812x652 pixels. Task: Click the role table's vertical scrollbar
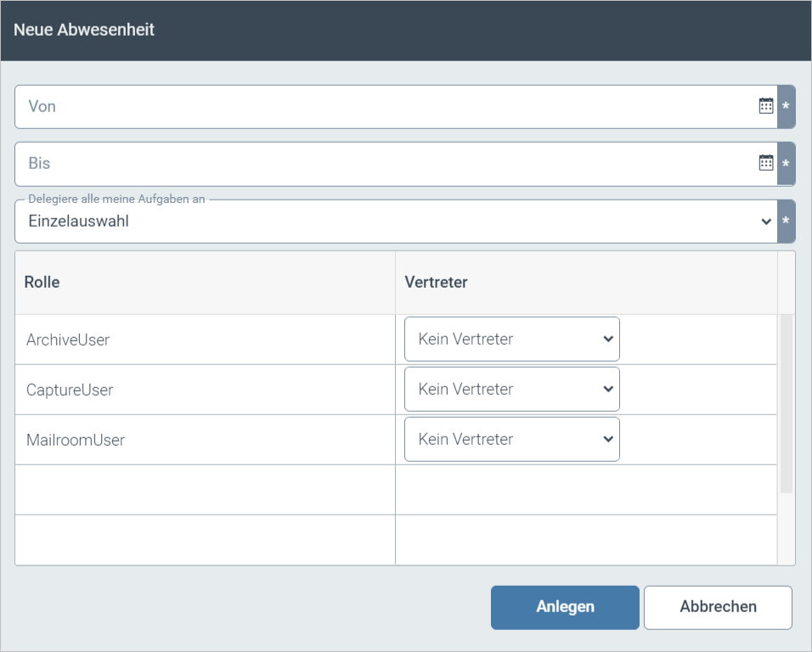click(786, 403)
